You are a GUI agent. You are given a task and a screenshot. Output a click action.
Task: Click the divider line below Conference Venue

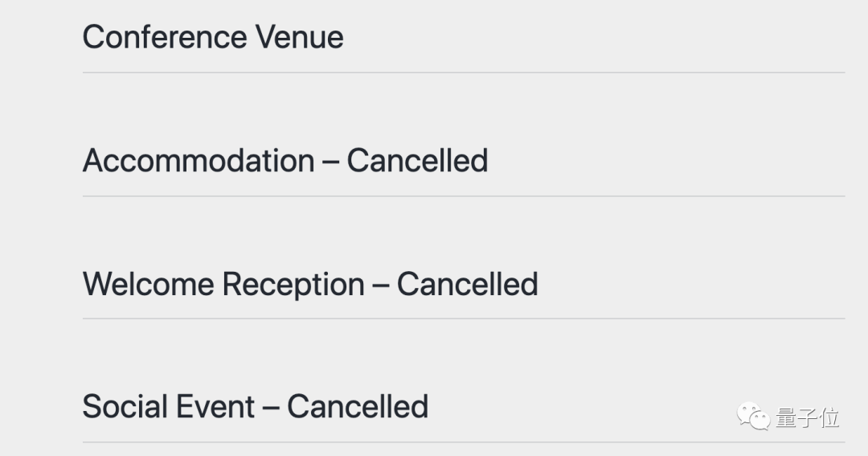pyautogui.click(x=463, y=72)
